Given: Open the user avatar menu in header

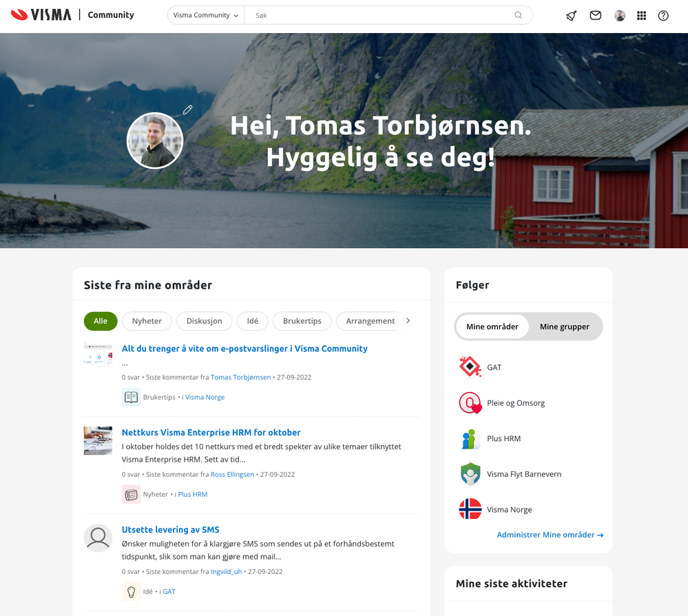Looking at the screenshot, I should pyautogui.click(x=620, y=16).
